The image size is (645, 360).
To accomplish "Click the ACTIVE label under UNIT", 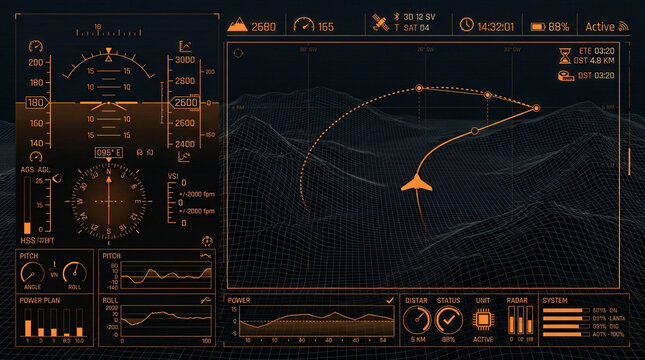I will click(483, 339).
